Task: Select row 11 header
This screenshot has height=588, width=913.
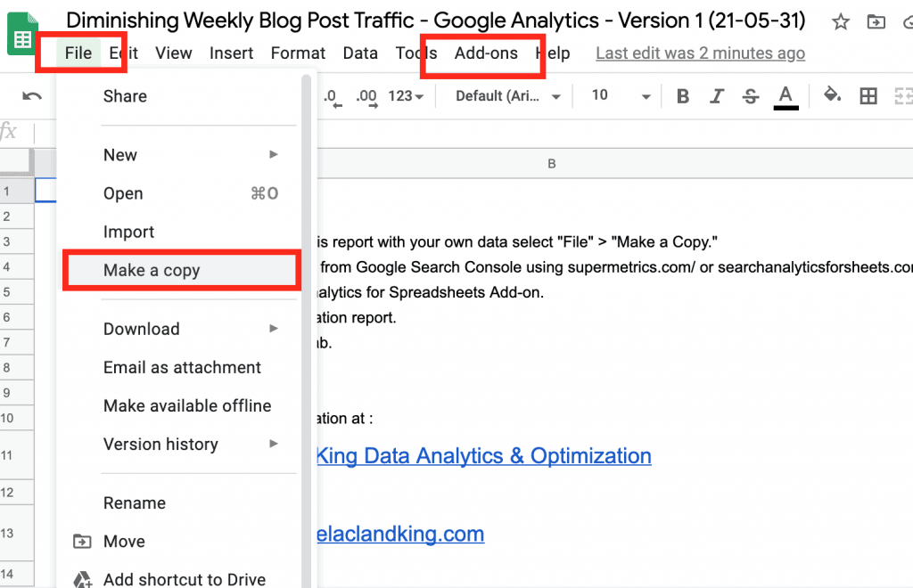Action: pos(17,455)
